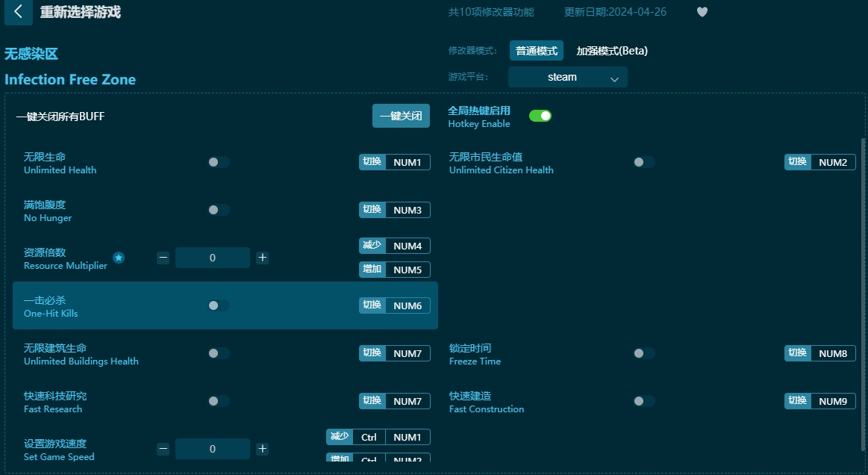Switch to 加强模式(Beta) enhanced mode
Screen dimensions: 868x475
[612, 51]
